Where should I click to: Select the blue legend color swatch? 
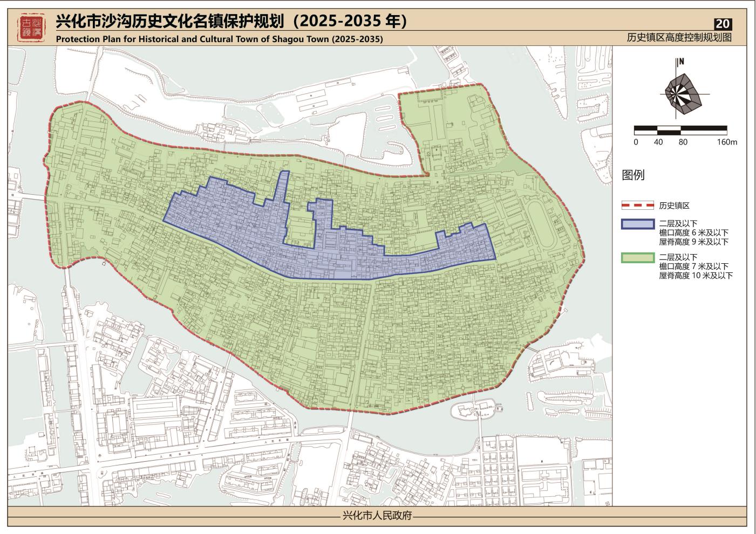click(x=637, y=224)
